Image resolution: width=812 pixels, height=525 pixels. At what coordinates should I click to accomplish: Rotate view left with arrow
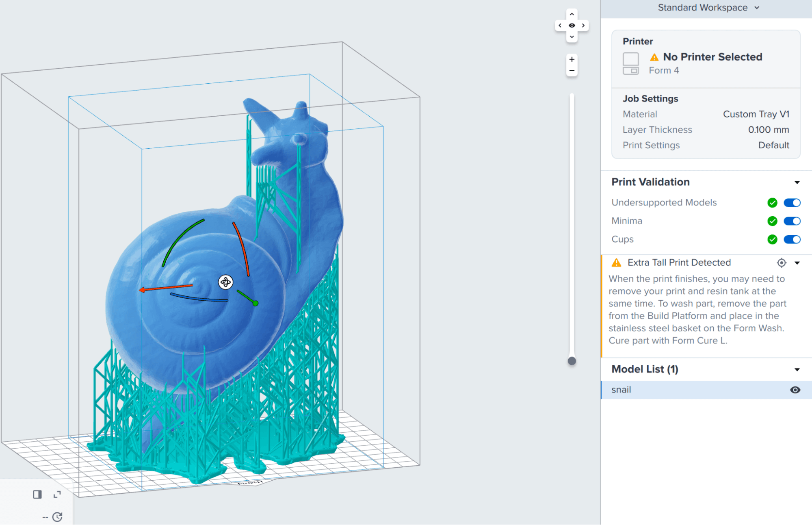[560, 26]
